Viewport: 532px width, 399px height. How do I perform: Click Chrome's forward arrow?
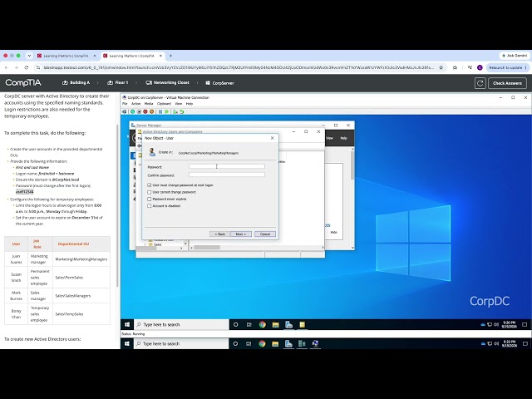point(16,67)
